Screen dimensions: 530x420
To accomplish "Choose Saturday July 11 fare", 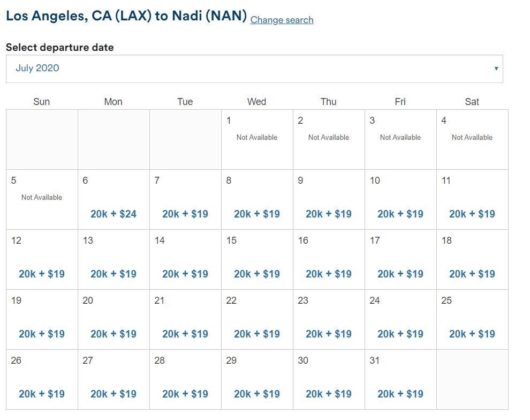I will [x=472, y=214].
